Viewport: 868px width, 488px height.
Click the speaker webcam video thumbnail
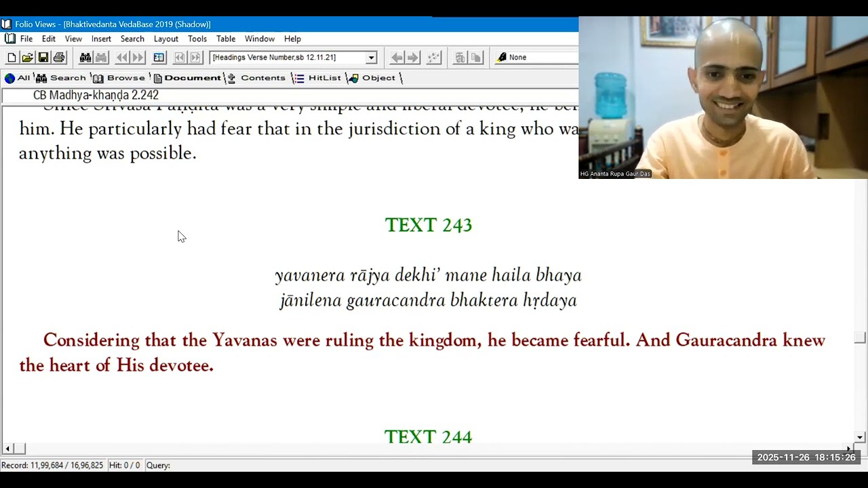tap(723, 98)
